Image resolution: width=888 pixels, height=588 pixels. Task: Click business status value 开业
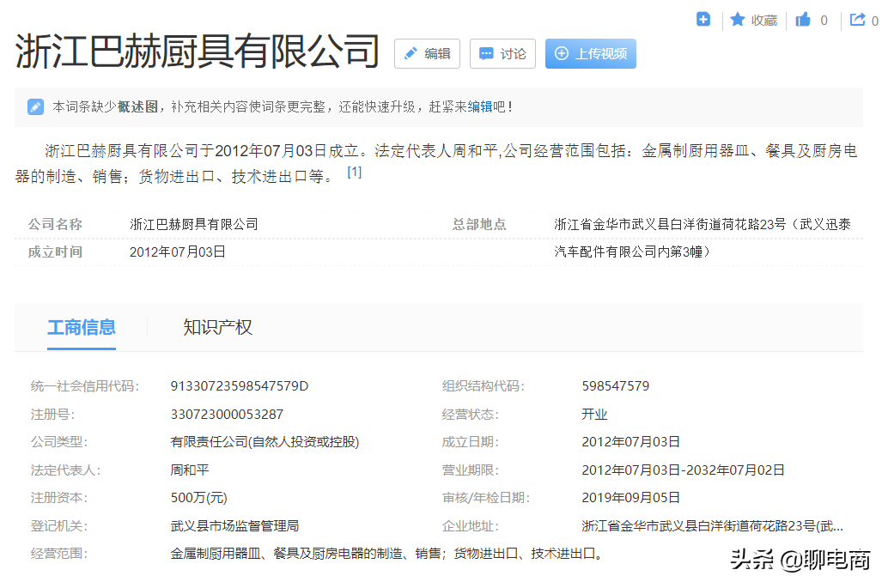(594, 415)
